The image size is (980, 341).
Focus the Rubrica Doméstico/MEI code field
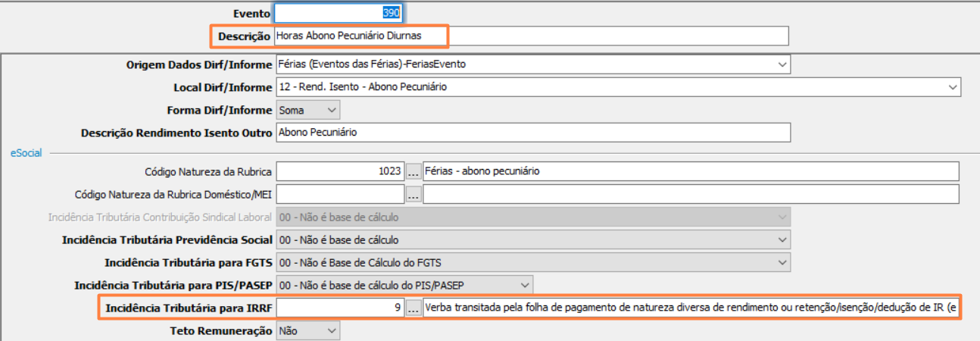pos(339,195)
